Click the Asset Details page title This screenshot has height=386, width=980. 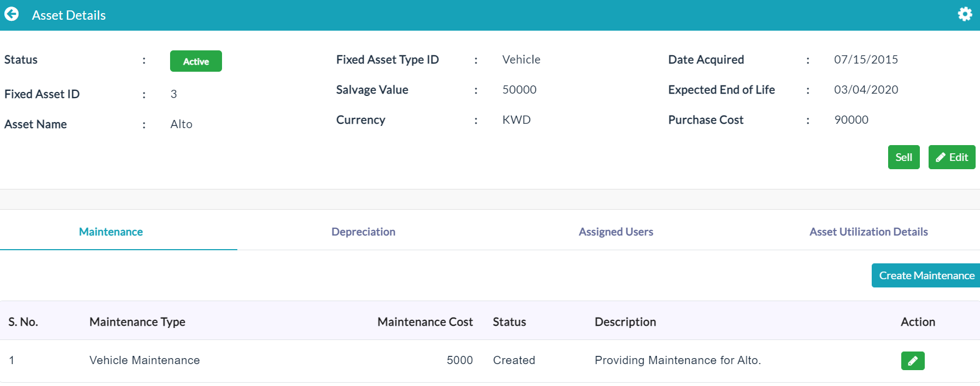point(69,15)
